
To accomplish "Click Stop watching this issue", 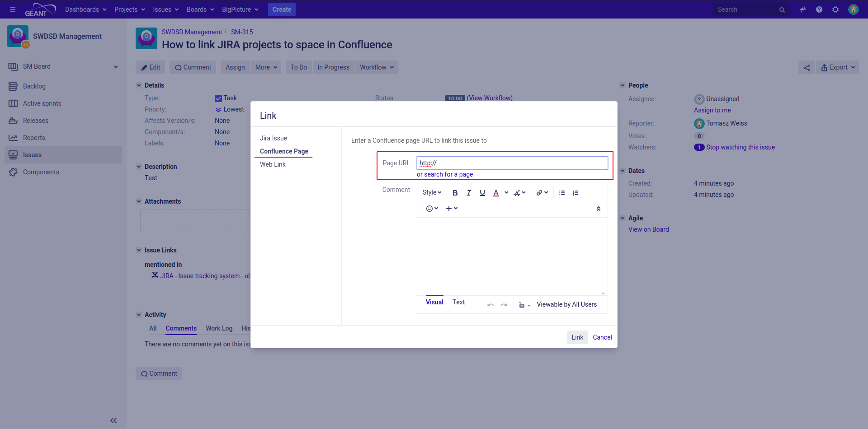I will pos(741,147).
